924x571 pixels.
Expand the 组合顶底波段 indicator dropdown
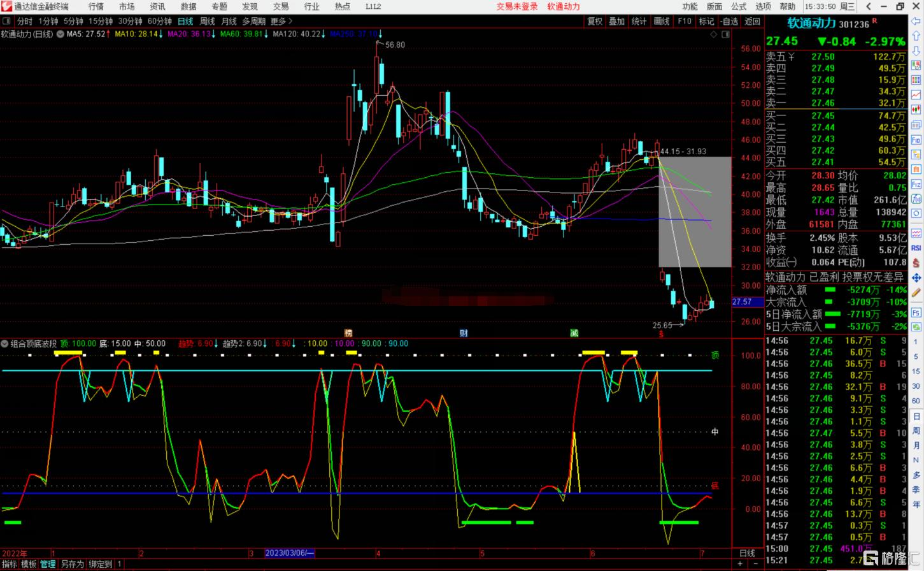click(5, 343)
